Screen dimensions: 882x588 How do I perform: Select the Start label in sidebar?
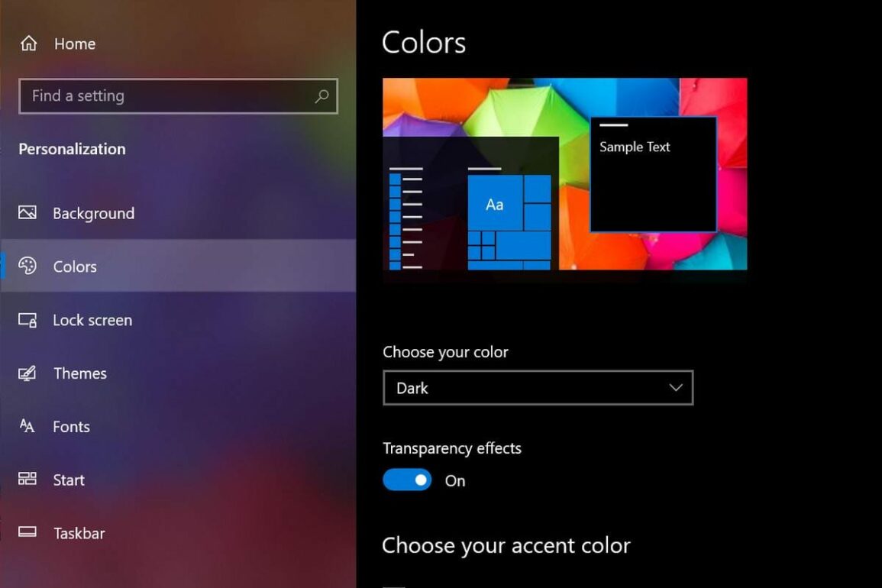click(69, 480)
